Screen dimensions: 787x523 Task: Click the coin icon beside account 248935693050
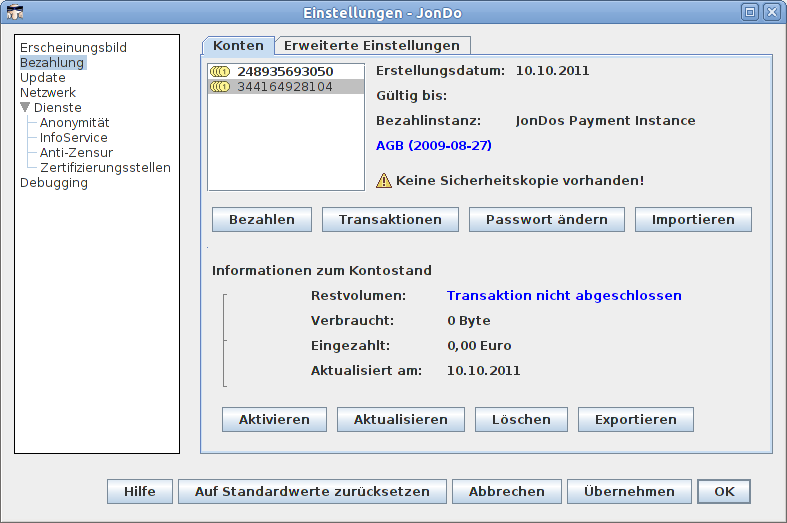pyautogui.click(x=220, y=71)
